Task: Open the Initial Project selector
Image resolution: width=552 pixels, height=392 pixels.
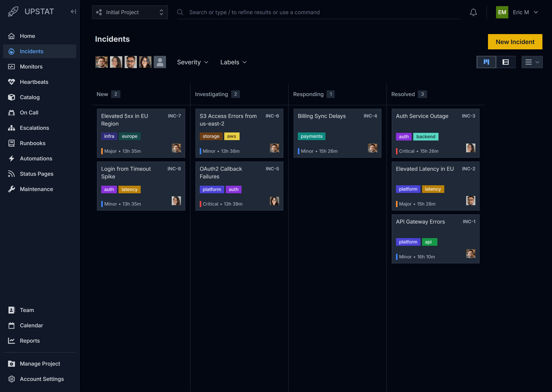Action: click(130, 12)
